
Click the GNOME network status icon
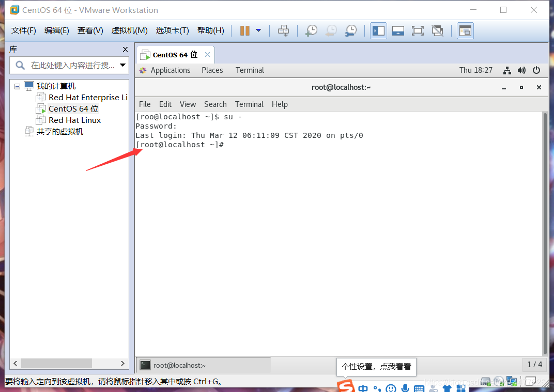click(x=507, y=70)
